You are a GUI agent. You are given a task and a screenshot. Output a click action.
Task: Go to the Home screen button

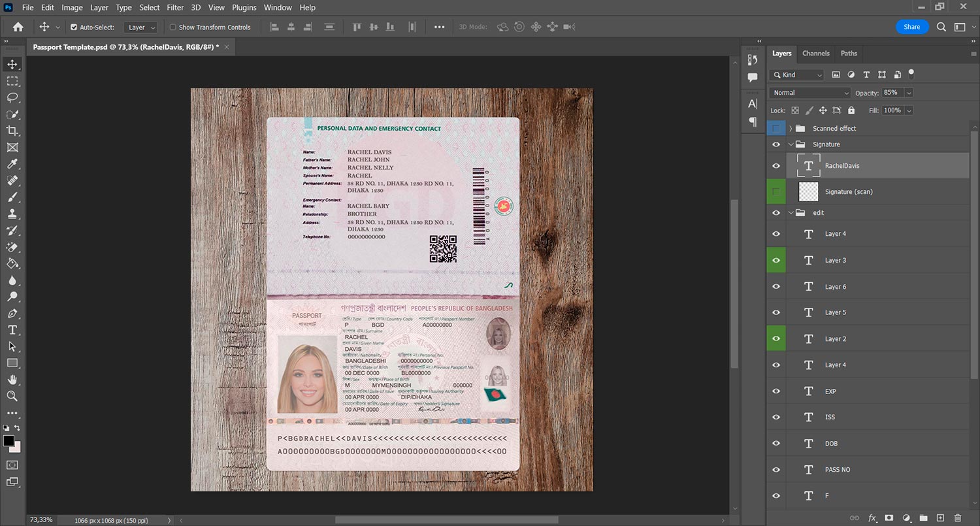18,27
